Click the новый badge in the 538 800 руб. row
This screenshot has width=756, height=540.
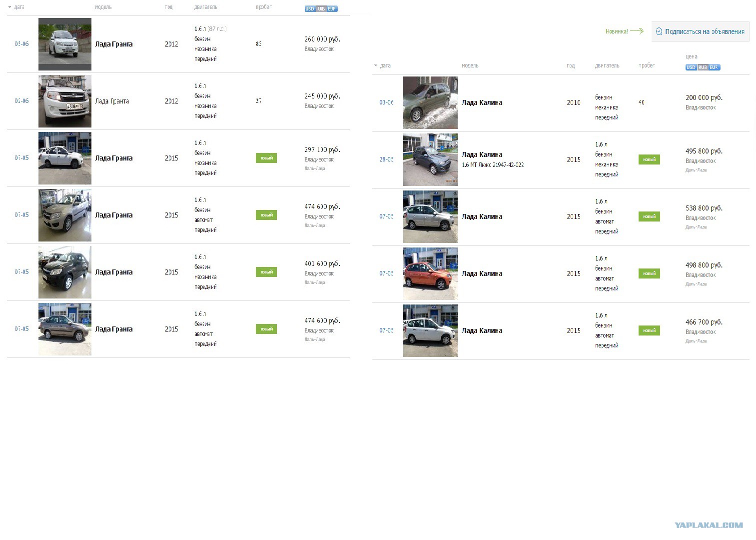point(649,216)
